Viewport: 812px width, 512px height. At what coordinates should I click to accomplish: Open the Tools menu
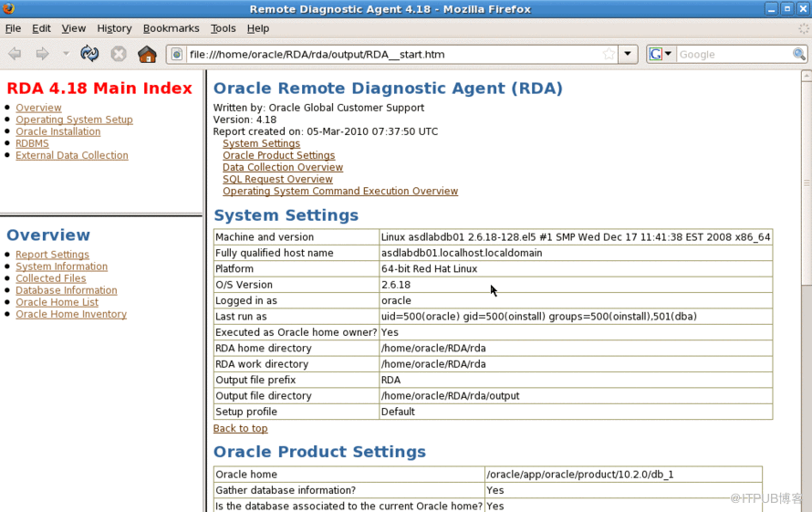point(224,28)
